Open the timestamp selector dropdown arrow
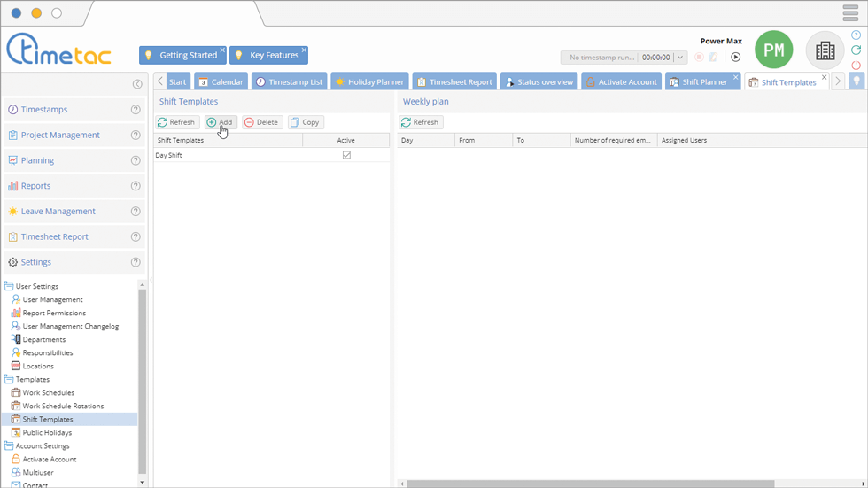Viewport: 868px width, 488px height. [x=680, y=57]
